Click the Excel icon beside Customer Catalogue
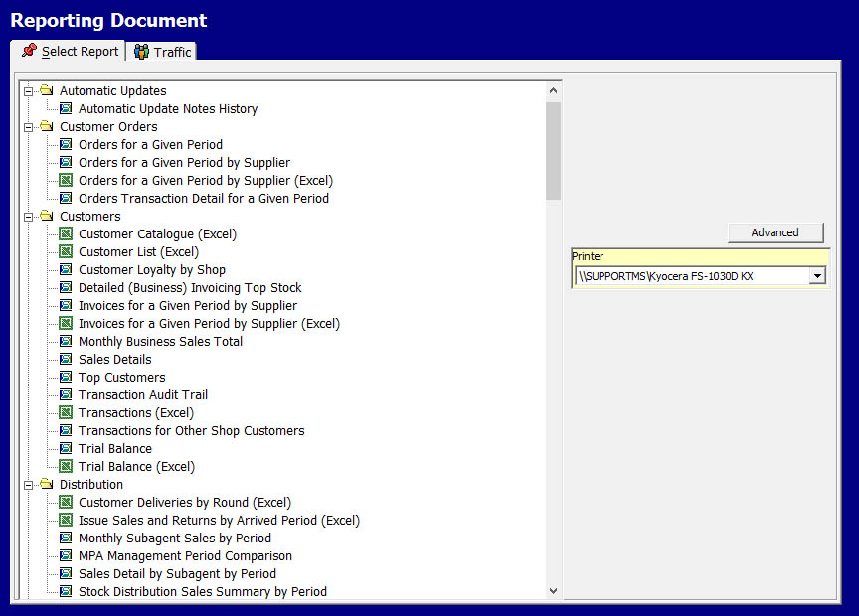 pyautogui.click(x=66, y=233)
